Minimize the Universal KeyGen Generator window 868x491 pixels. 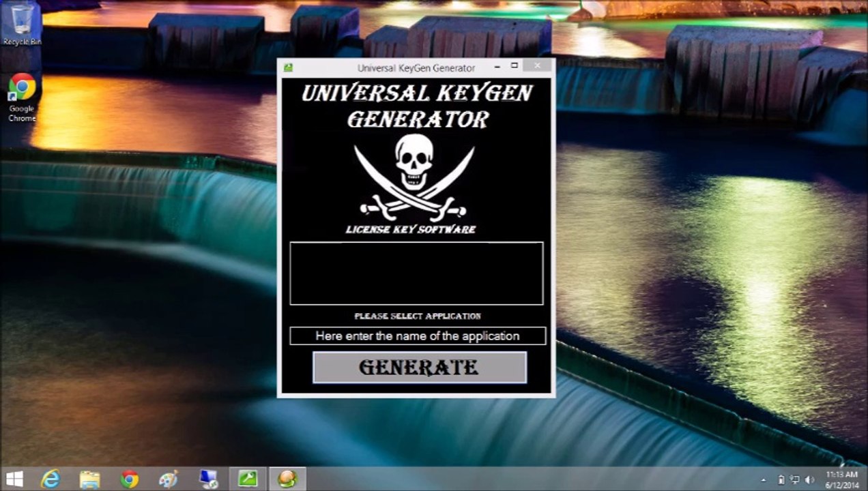point(497,66)
